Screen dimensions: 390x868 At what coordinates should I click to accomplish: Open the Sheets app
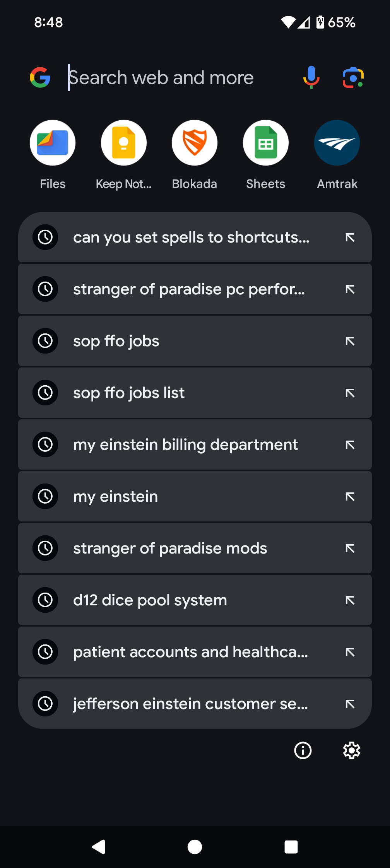(266, 143)
